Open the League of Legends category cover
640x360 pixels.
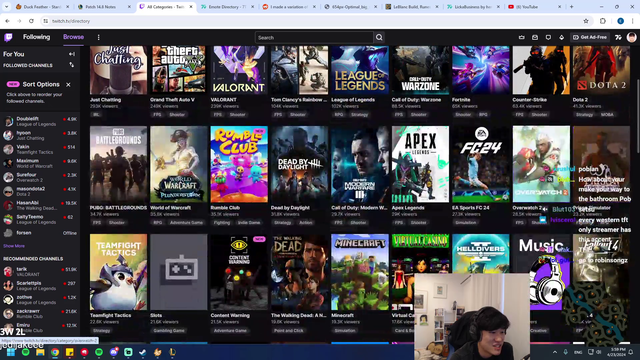click(x=360, y=70)
